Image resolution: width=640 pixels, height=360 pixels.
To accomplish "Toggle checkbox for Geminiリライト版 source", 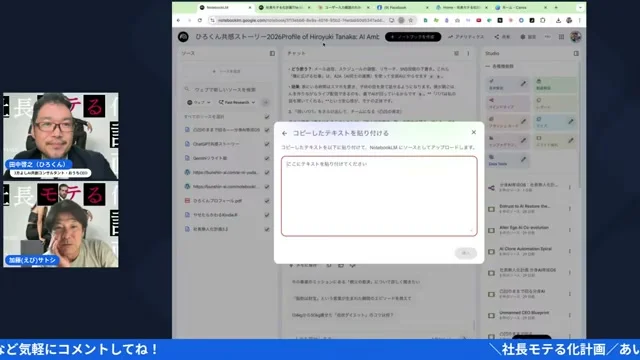I will click(x=267, y=158).
